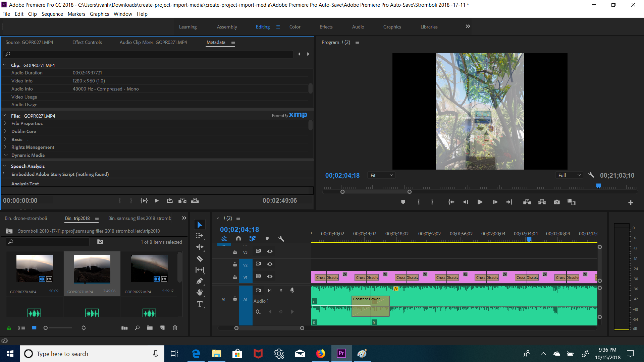Click the Delete trash icon in project panel

tap(175, 328)
